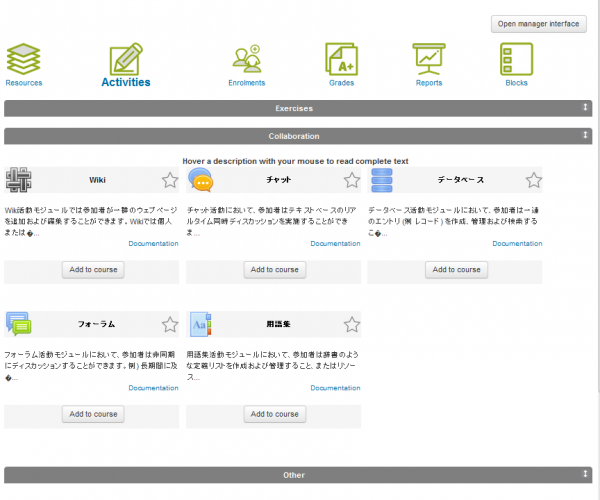This screenshot has height=500, width=600.
Task: Click the データベース database icon
Action: [383, 180]
